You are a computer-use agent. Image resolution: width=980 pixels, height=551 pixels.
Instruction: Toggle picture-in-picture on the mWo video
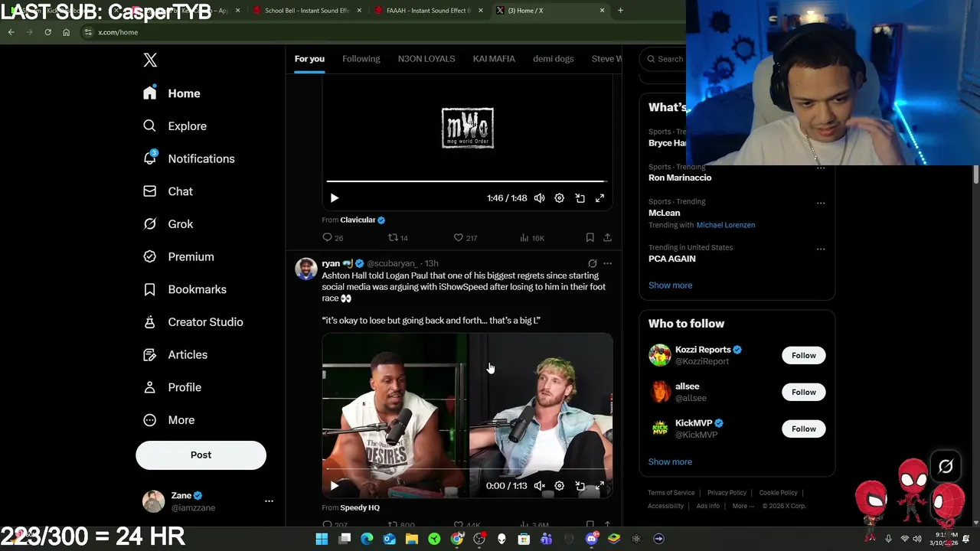coord(580,198)
